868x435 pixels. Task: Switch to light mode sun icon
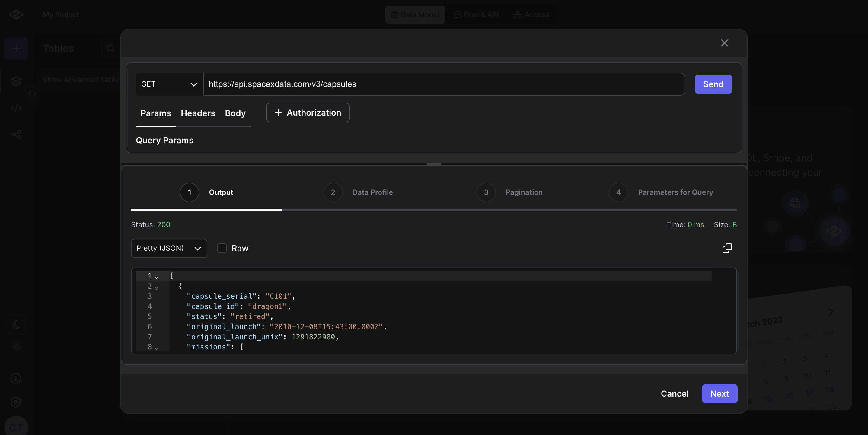pos(16,346)
